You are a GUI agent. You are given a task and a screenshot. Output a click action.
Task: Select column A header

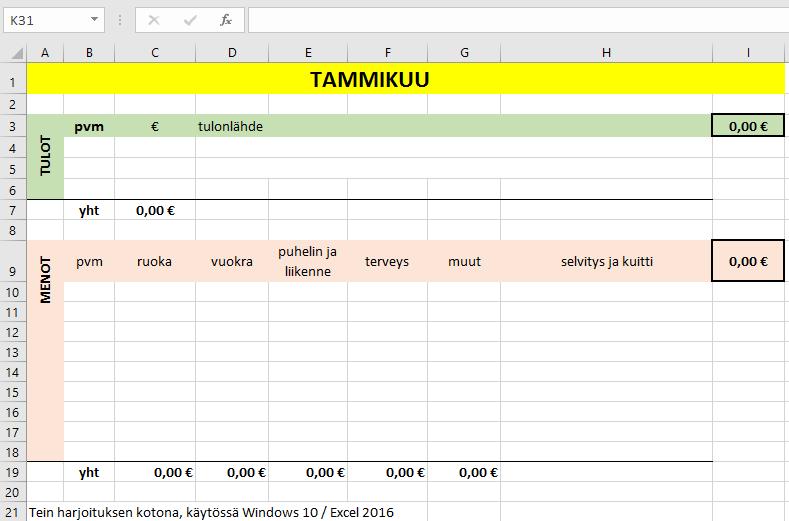[45, 52]
